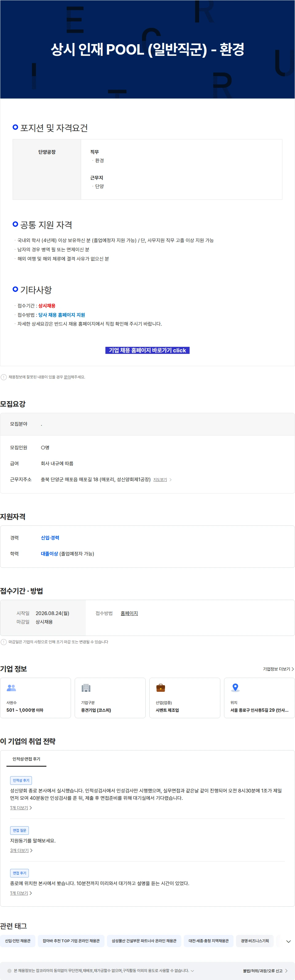This screenshot has height=980, width=295.
Task: Click the 중견기업 (코스피) card
Action: click(110, 698)
